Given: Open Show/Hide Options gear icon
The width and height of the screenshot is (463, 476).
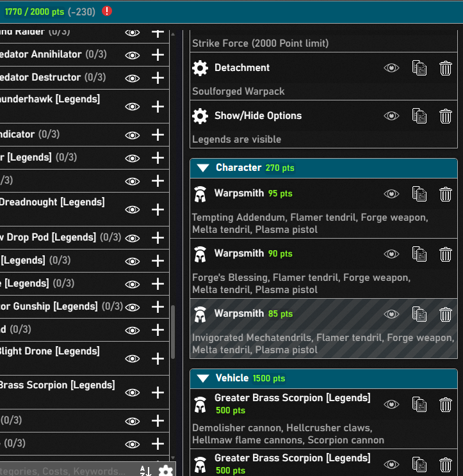Looking at the screenshot, I should [200, 116].
